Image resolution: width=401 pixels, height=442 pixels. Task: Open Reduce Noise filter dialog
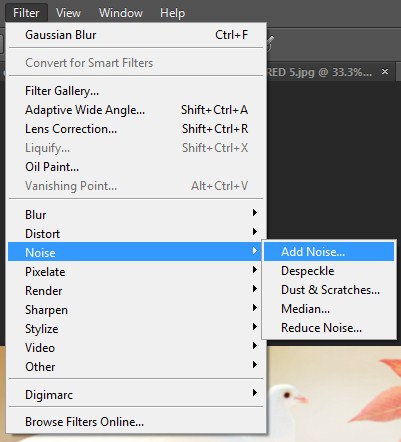pos(329,328)
